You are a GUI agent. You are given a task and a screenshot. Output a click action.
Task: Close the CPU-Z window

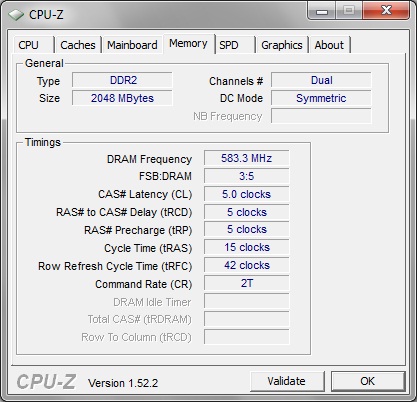point(386,10)
